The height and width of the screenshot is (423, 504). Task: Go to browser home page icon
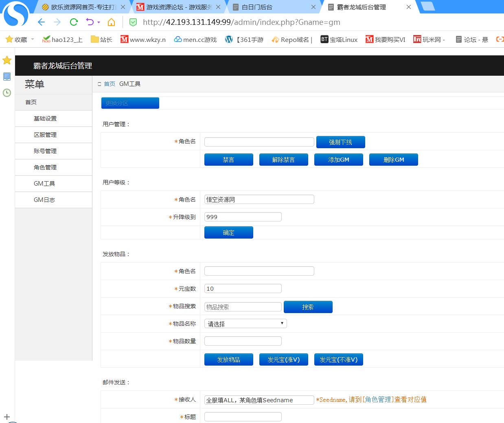point(111,22)
